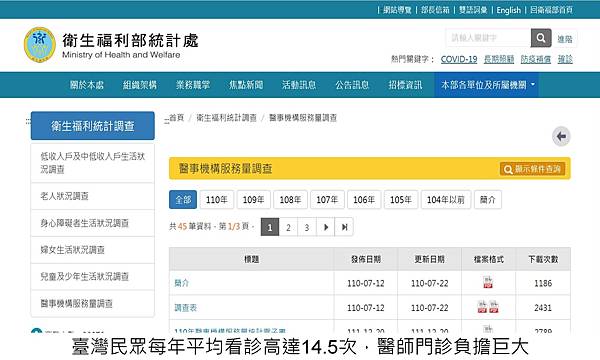Open 招標資訊 menu

[405, 85]
